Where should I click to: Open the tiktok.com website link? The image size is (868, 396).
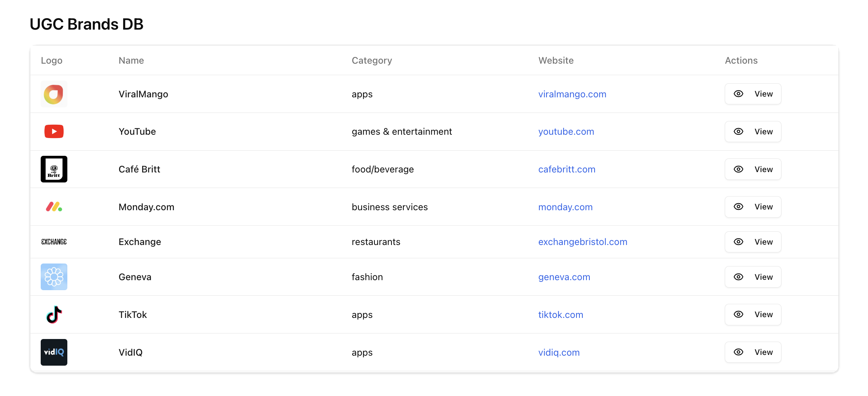pos(560,315)
